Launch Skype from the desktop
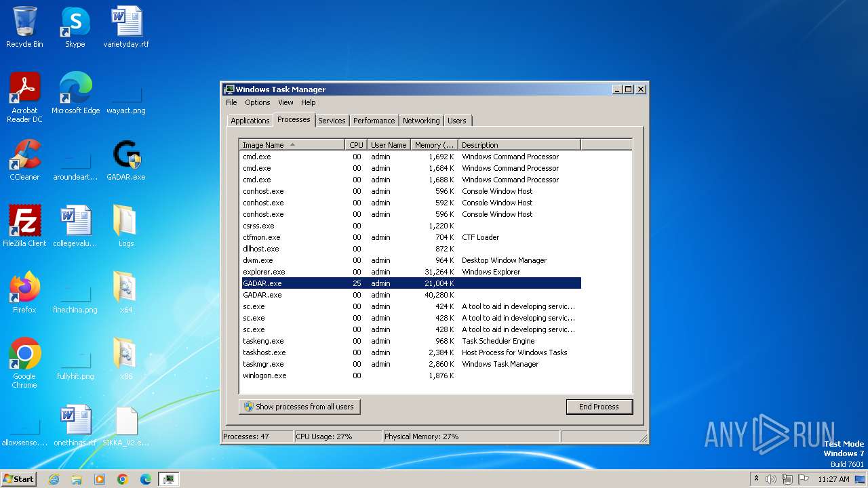The height and width of the screenshot is (488, 868). pos(75,27)
